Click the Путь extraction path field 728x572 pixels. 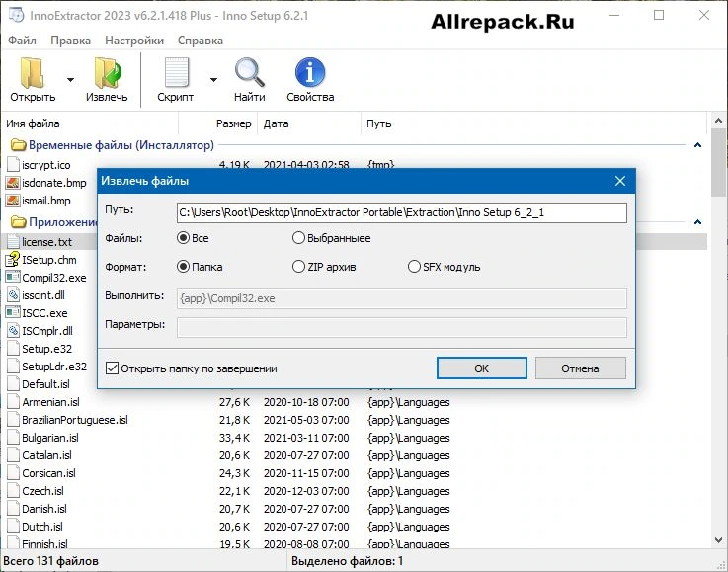point(402,212)
